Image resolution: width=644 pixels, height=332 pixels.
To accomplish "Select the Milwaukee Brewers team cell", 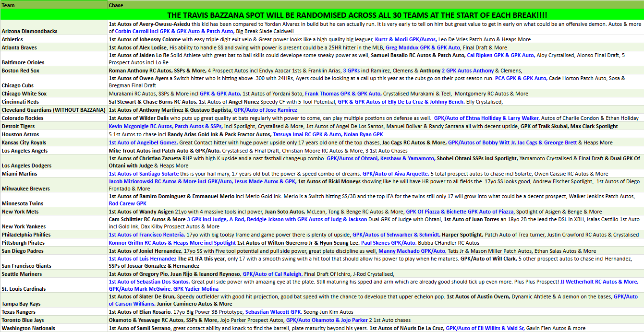I will point(54,185).
